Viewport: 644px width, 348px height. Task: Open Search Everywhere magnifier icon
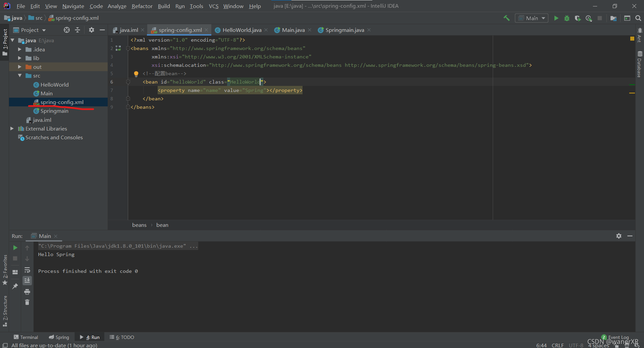point(638,18)
